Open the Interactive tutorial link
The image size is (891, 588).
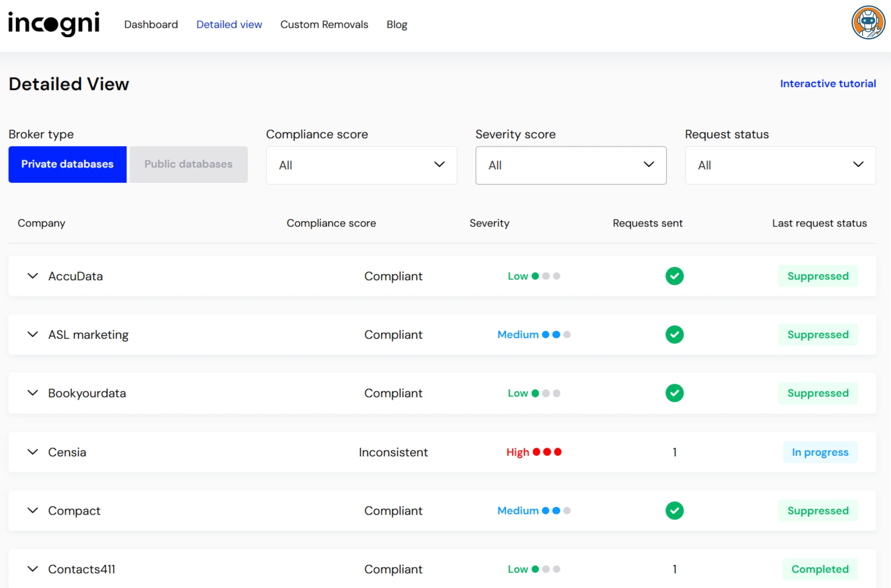pos(828,84)
